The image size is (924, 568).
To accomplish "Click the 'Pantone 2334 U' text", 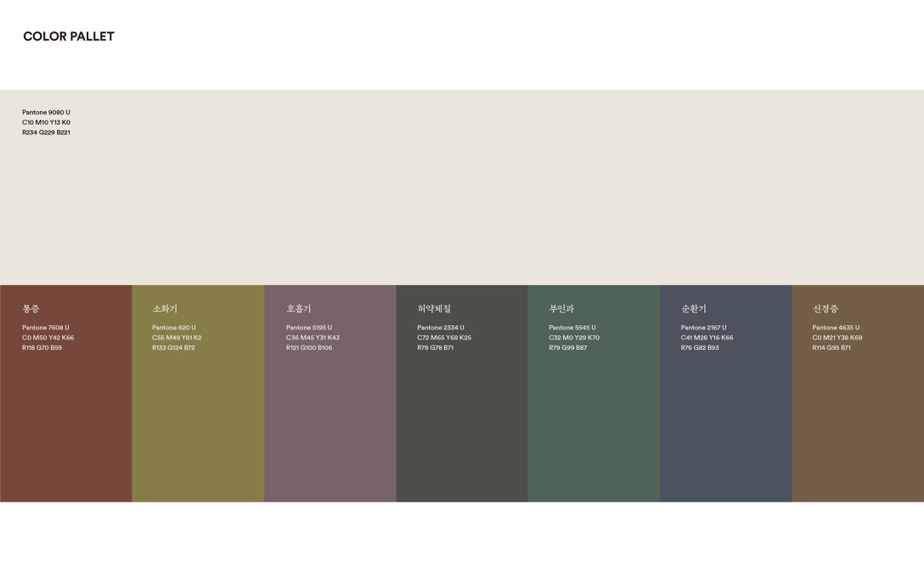I will pos(441,328).
